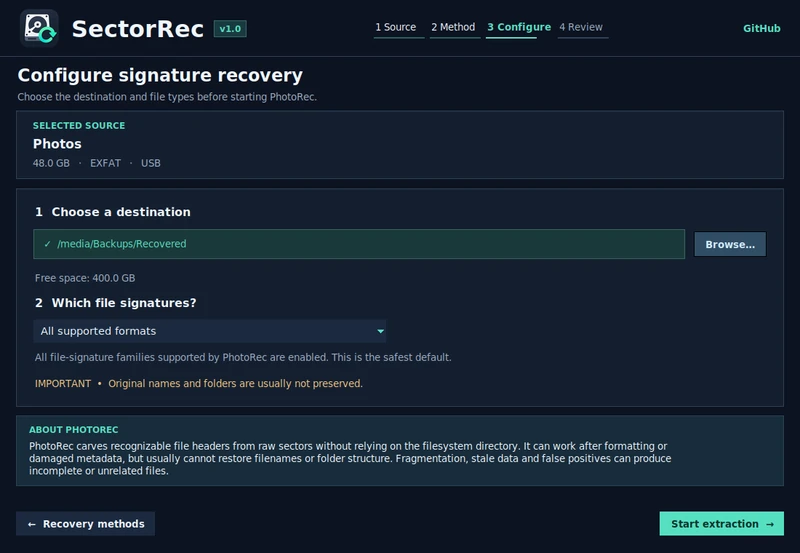
Task: Click the v1.0 version badge
Action: tap(230, 29)
